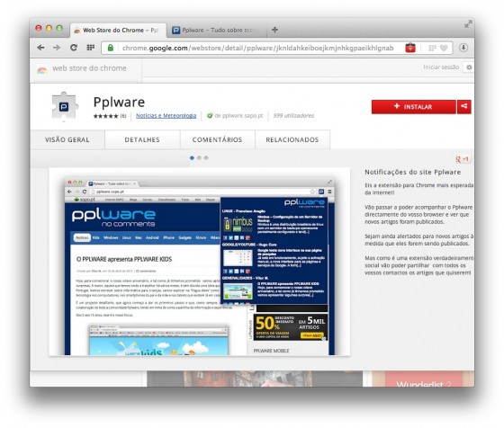Image resolution: width=504 pixels, height=428 pixels.
Task: Click the yellow window minimize button
Action: [49, 28]
